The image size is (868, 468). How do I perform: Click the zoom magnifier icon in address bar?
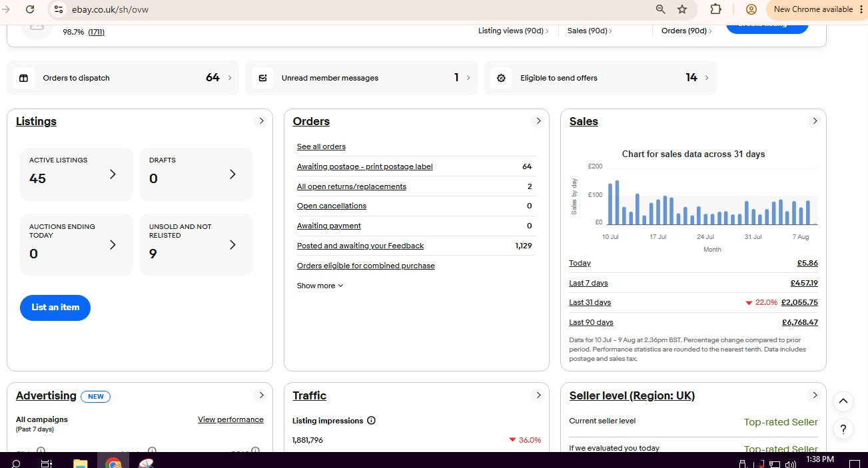[660, 9]
